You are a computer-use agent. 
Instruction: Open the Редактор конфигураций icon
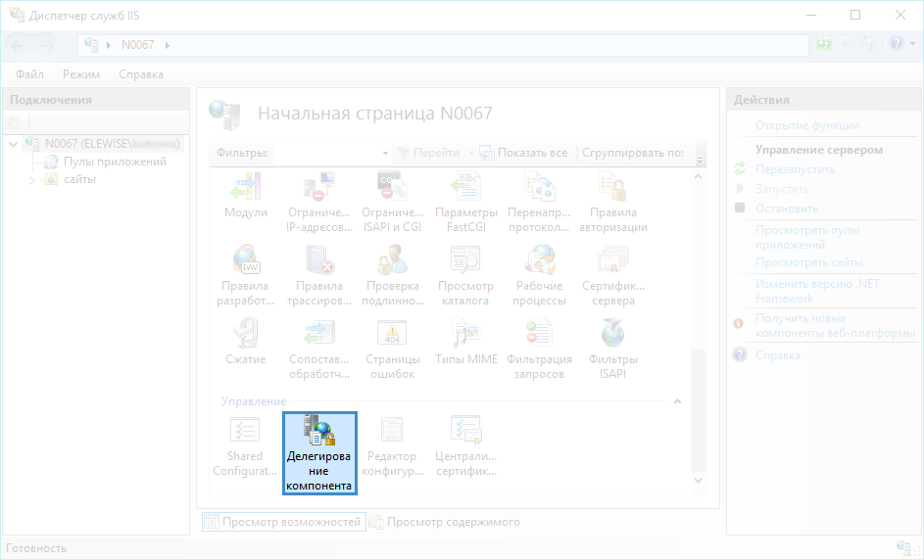(392, 453)
